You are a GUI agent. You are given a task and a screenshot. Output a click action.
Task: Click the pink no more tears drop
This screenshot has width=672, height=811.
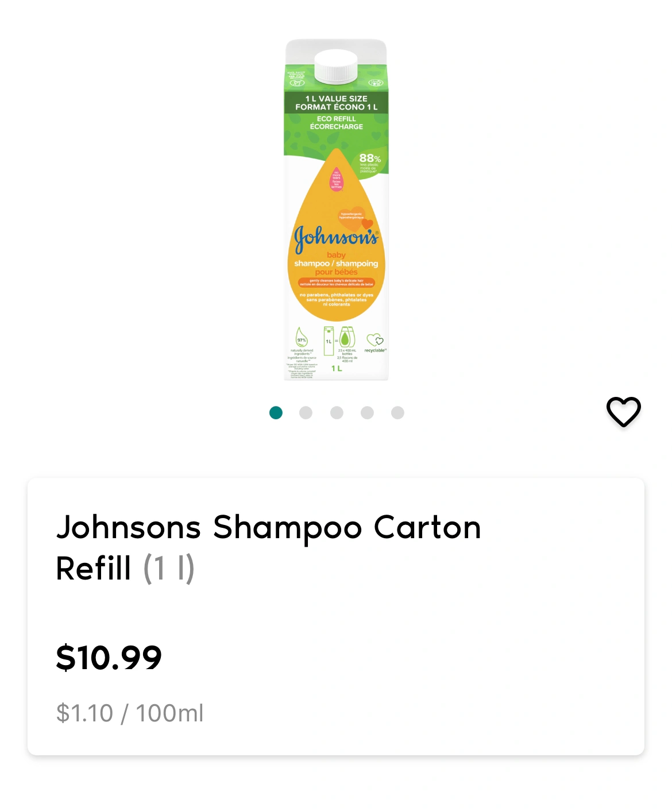[336, 179]
